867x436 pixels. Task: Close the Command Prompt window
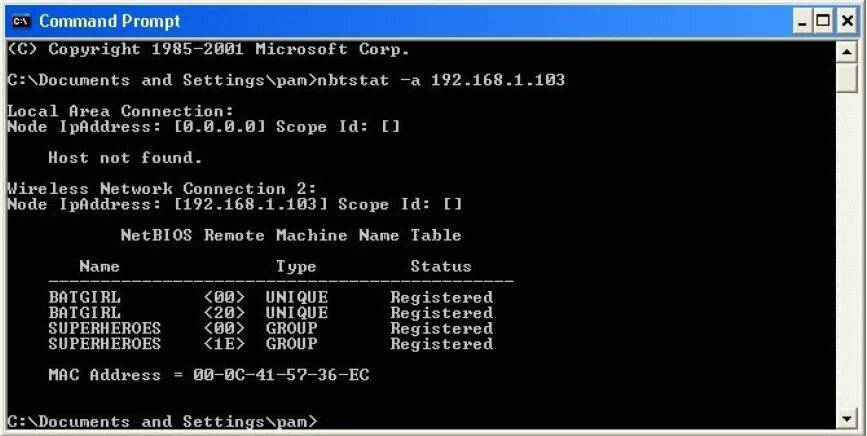[849, 21]
